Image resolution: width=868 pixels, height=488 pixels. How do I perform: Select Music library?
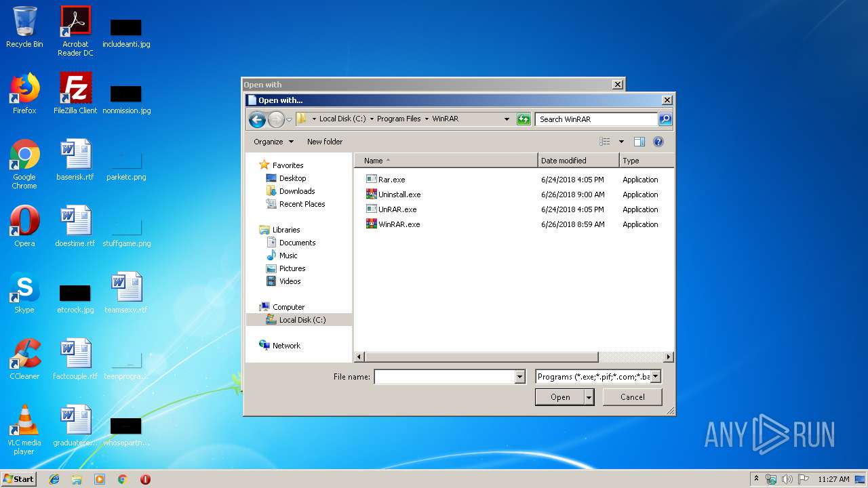point(288,256)
